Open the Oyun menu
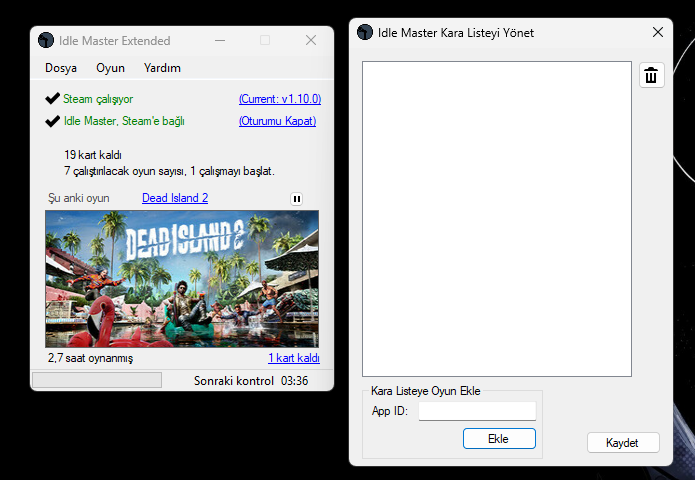The height and width of the screenshot is (480, 695). tap(110, 68)
